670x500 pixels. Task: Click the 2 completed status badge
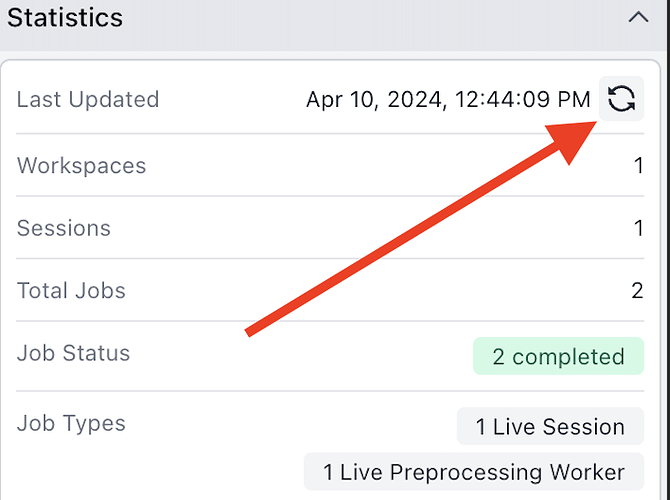tap(558, 356)
